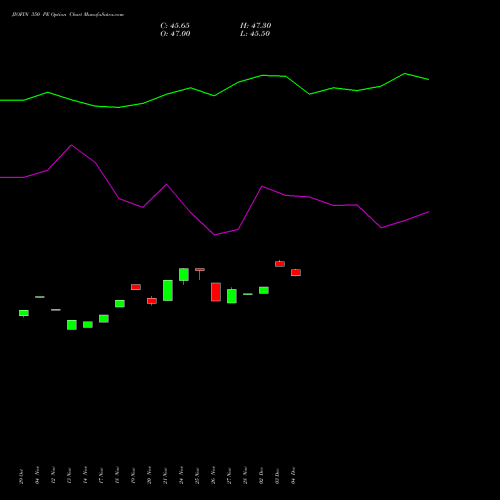Click the red candle above 03 Dec
This screenshot has width=500, height=500.
coord(280,264)
